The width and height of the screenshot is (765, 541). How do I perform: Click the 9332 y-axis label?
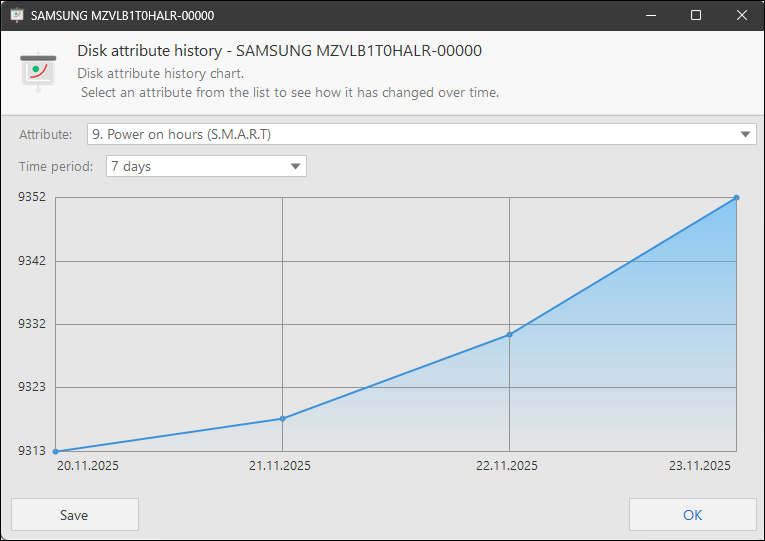coord(32,324)
